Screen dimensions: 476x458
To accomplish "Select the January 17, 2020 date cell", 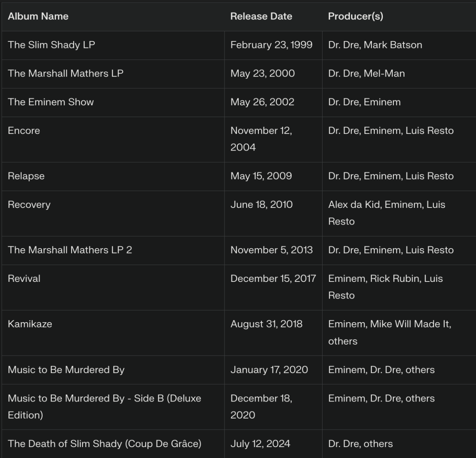I will tap(269, 370).
